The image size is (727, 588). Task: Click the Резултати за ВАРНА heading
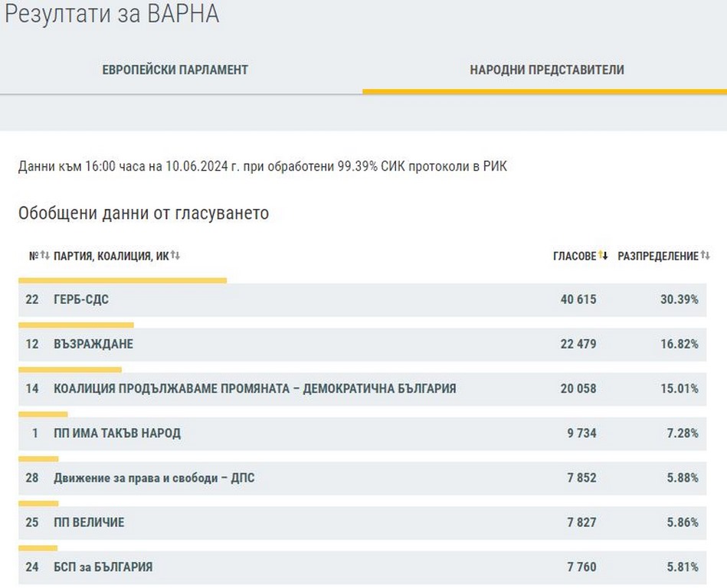tap(112, 15)
